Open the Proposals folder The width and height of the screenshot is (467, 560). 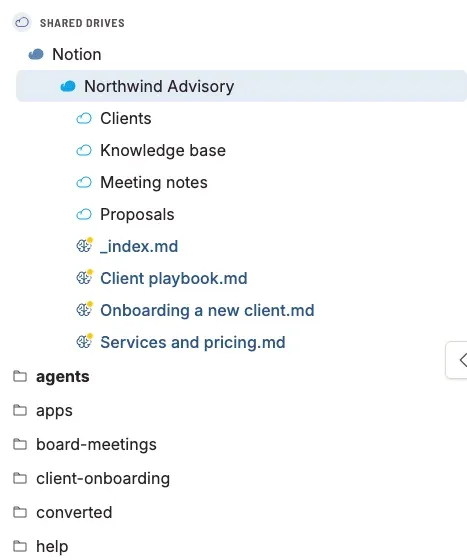(137, 214)
